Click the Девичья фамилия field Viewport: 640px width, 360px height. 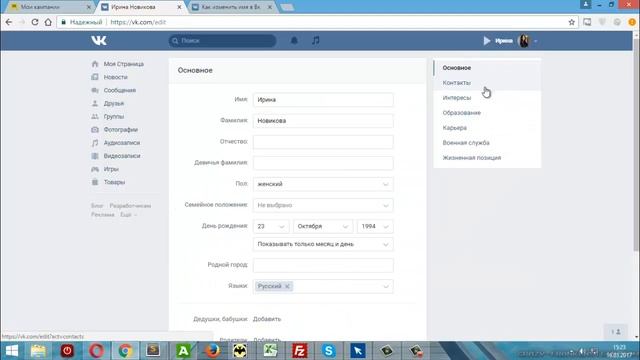click(x=323, y=163)
